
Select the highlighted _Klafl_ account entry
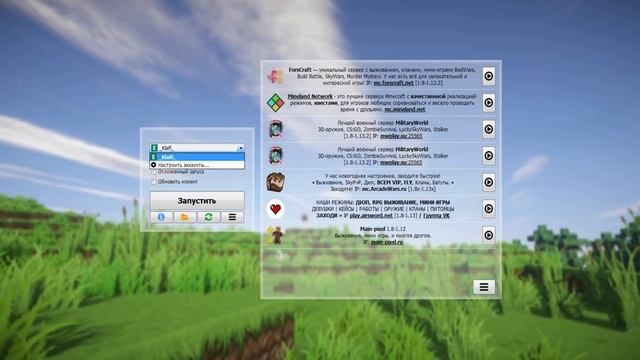(197, 157)
